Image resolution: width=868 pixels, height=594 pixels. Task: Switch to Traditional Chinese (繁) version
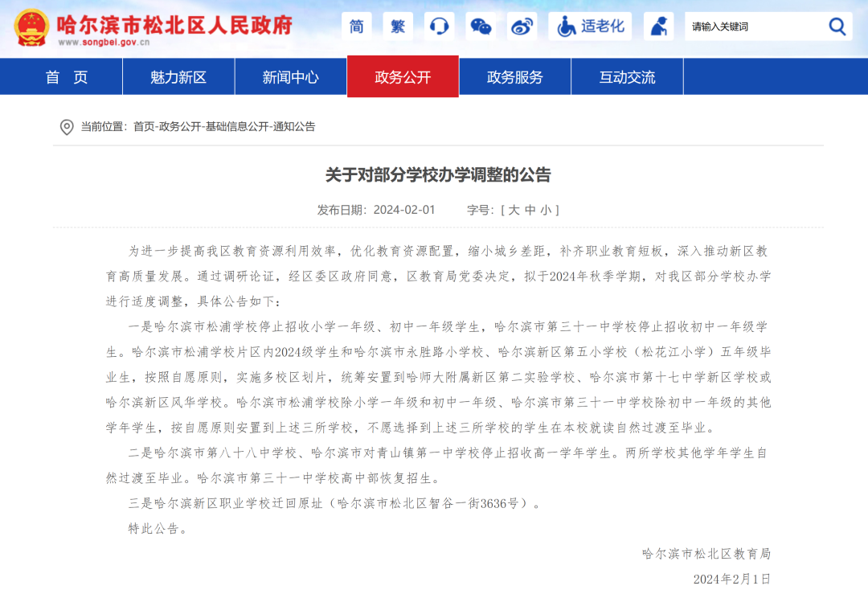point(398,27)
